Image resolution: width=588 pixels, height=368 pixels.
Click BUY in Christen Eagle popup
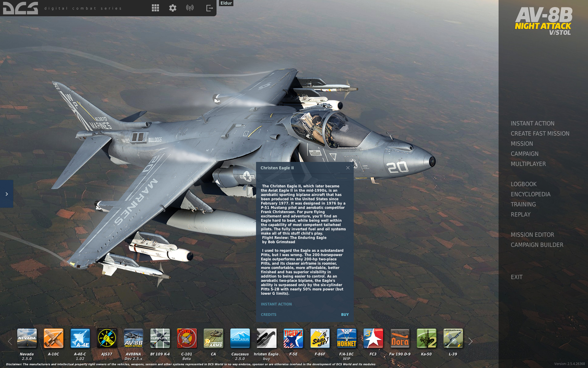click(x=345, y=315)
